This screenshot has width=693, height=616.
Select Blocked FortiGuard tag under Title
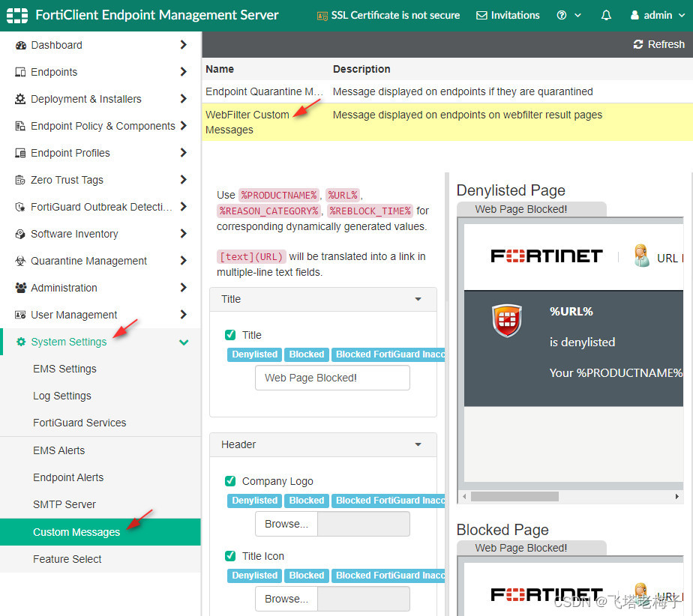388,354
